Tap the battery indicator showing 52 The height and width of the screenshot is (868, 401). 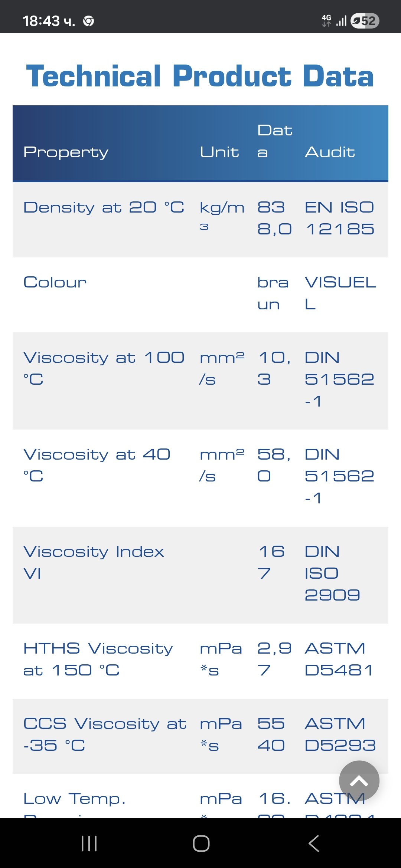pyautogui.click(x=365, y=21)
